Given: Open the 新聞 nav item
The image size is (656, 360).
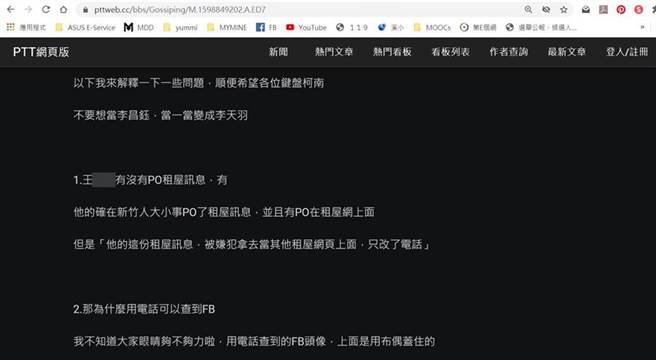Looking at the screenshot, I should 278,52.
